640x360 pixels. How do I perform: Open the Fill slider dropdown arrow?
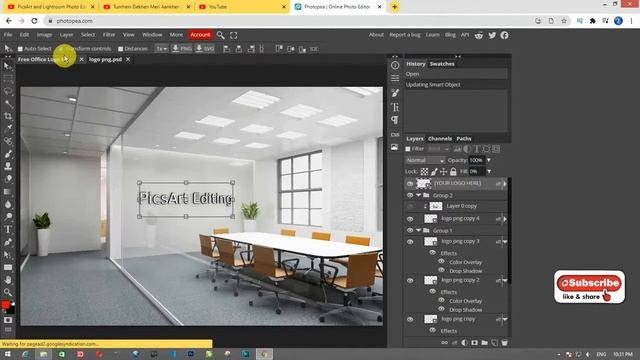coord(489,172)
